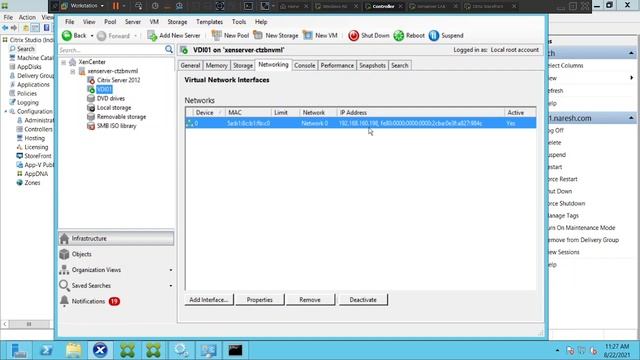Switch to the Search tab
The image size is (640, 360).
click(x=400, y=65)
